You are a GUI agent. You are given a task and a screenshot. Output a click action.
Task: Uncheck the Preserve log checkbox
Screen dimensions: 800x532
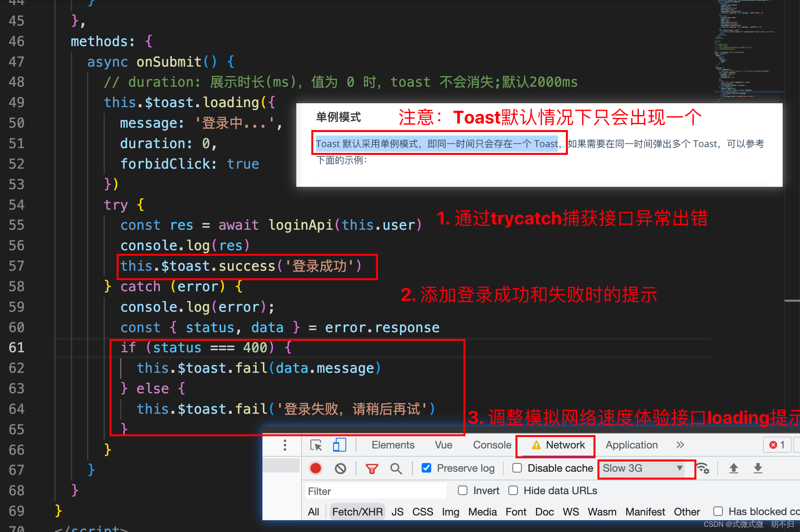click(426, 468)
